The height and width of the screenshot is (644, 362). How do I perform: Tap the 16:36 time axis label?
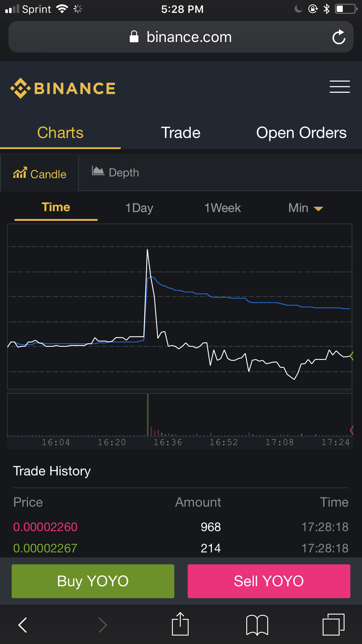click(x=168, y=442)
